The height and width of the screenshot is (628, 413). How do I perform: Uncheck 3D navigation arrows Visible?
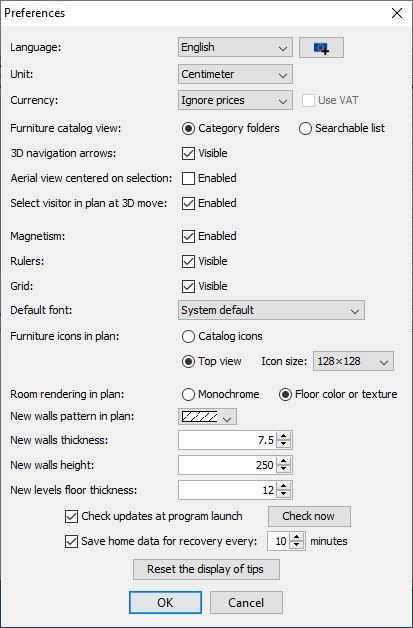click(188, 153)
